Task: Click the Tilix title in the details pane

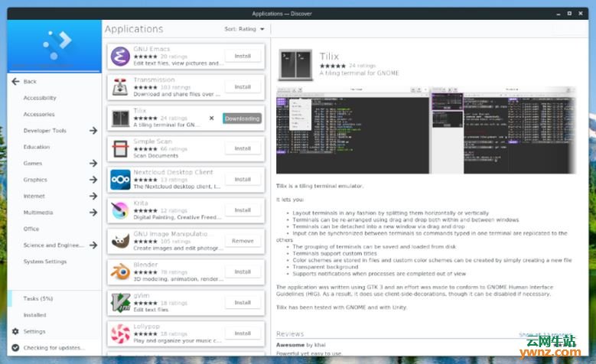Action: click(329, 57)
